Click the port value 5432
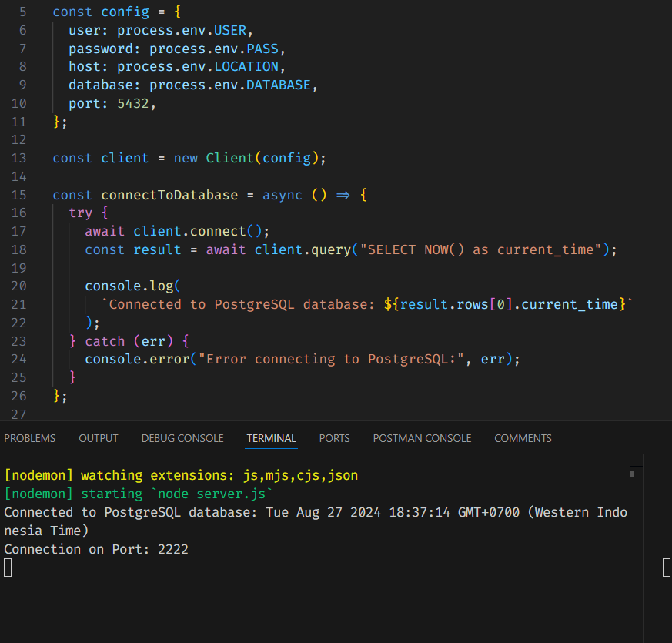 pos(133,103)
